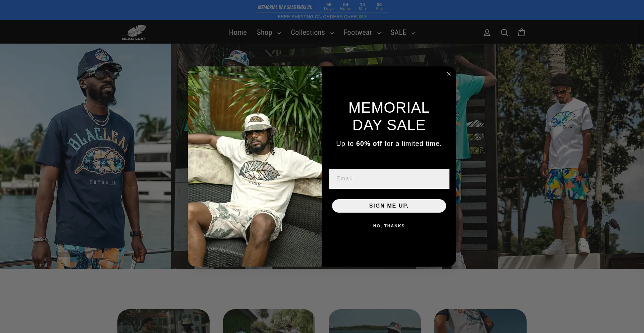
Task: Expand the Shop dropdown menu
Action: tap(269, 33)
